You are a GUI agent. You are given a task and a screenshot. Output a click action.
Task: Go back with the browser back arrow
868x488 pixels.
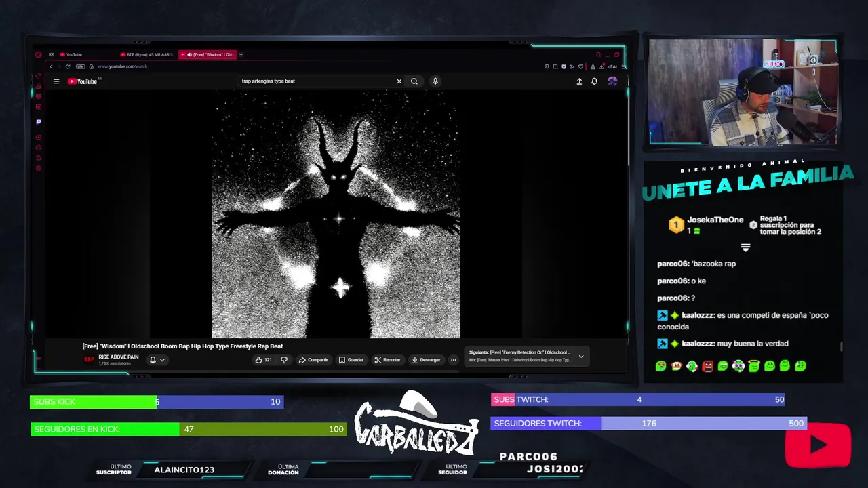point(51,66)
